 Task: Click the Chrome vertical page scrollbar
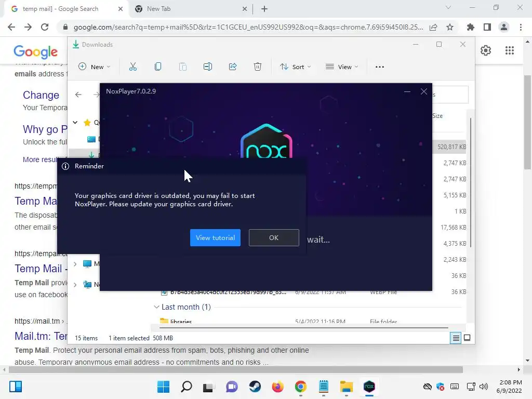tap(527, 122)
